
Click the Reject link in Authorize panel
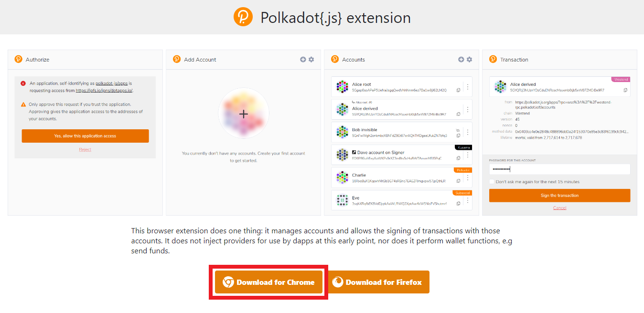pos(85,149)
